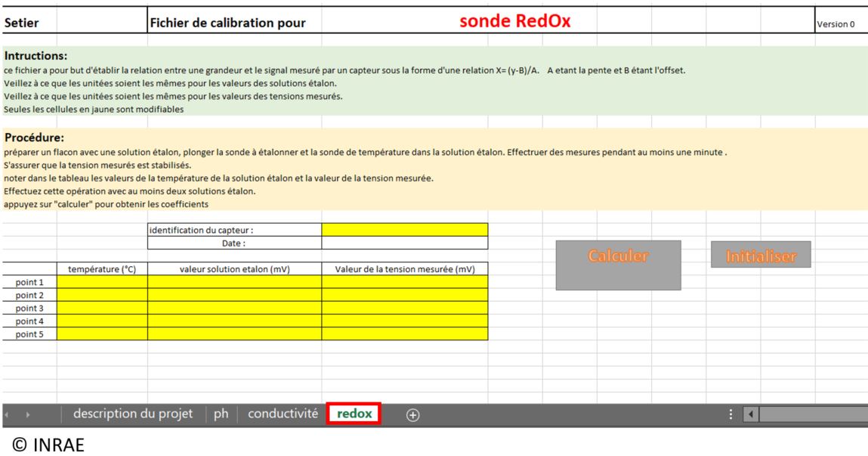This screenshot has width=868, height=456.
Task: Click point 2 "valeur solution etalon" cell
Action: point(234,294)
